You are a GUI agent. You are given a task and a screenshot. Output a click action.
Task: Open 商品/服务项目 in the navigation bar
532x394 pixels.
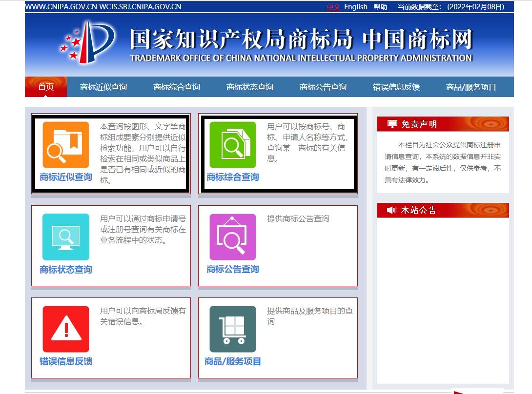pyautogui.click(x=471, y=87)
